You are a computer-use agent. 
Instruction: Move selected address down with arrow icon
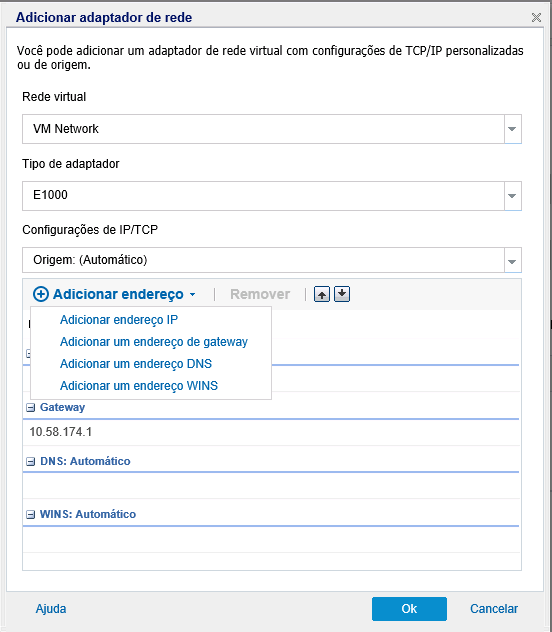click(342, 294)
